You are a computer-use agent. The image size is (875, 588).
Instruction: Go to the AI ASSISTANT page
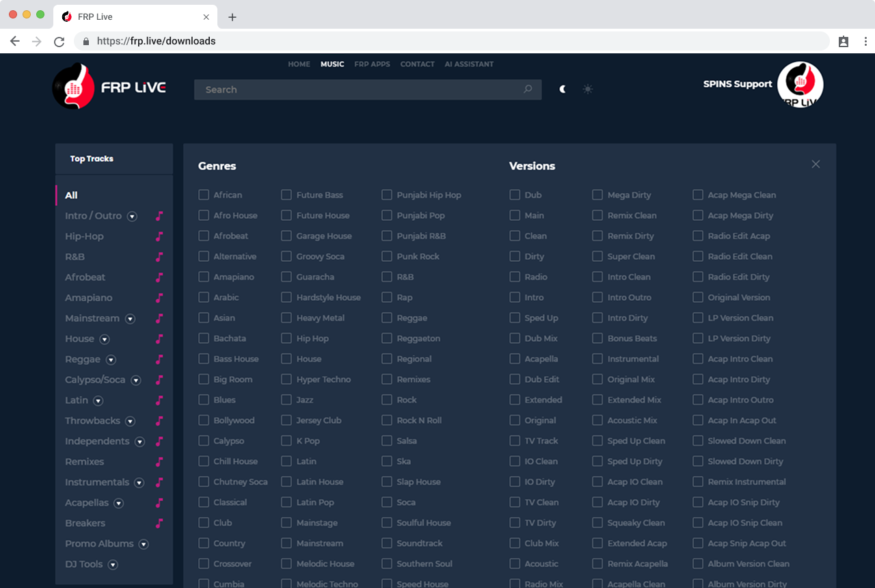[x=469, y=64]
